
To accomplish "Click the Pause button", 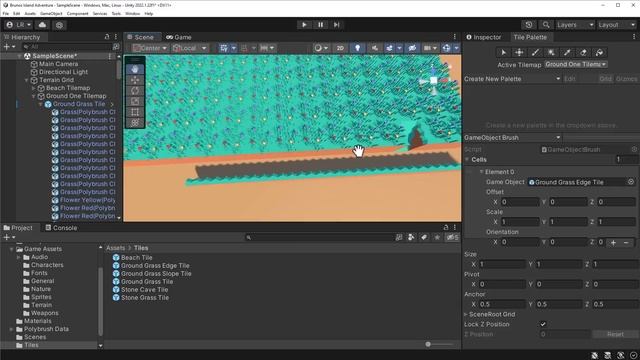I will (320, 25).
